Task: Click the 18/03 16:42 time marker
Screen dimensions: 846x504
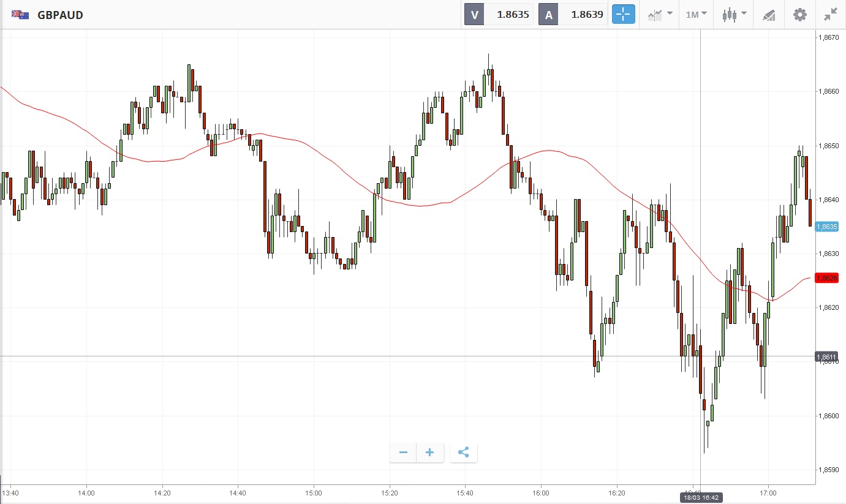Action: [700, 497]
